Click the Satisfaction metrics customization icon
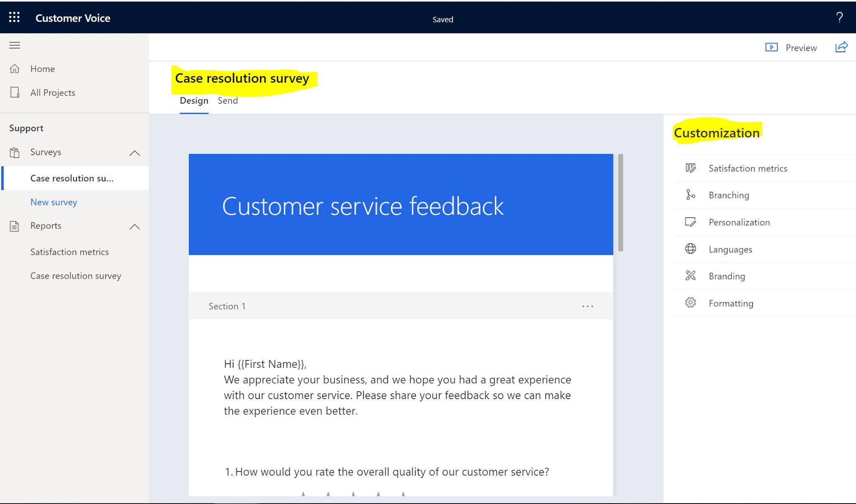The width and height of the screenshot is (856, 504). (690, 168)
